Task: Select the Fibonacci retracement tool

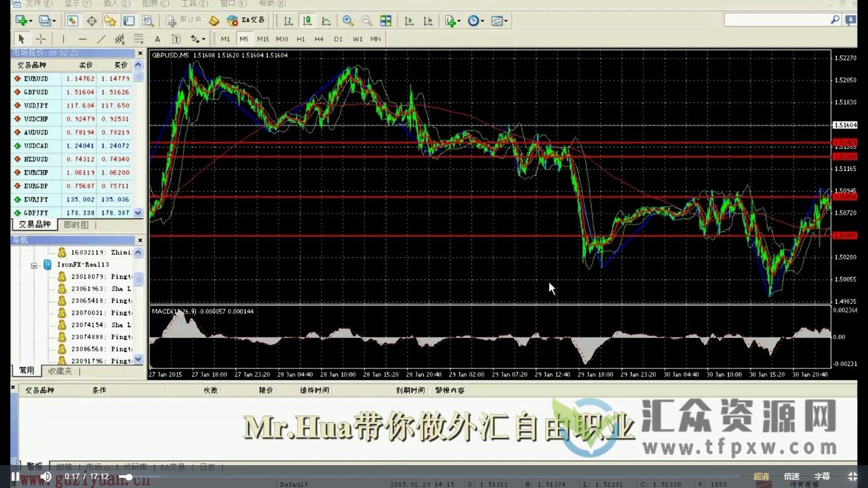Action: [138, 39]
